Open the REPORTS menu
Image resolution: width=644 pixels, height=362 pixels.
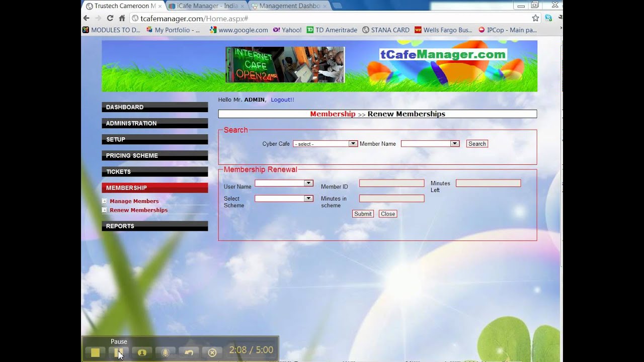tap(155, 226)
